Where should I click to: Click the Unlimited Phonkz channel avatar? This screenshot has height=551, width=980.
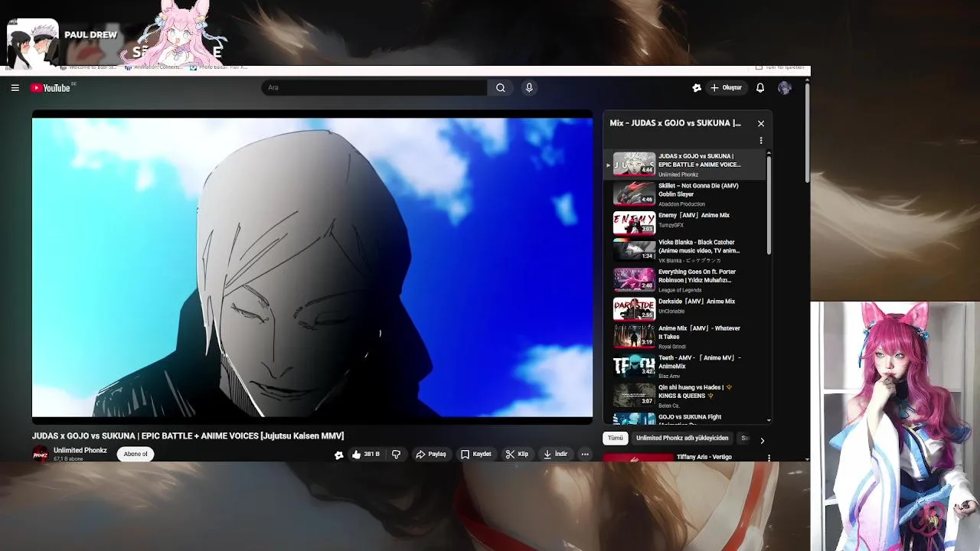pyautogui.click(x=40, y=455)
